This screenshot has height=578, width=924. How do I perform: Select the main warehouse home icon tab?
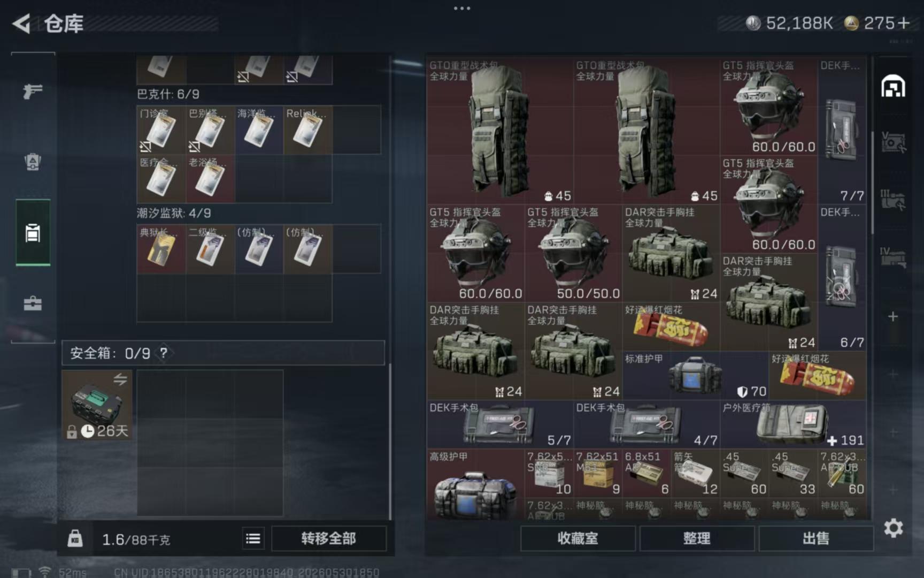pyautogui.click(x=893, y=86)
